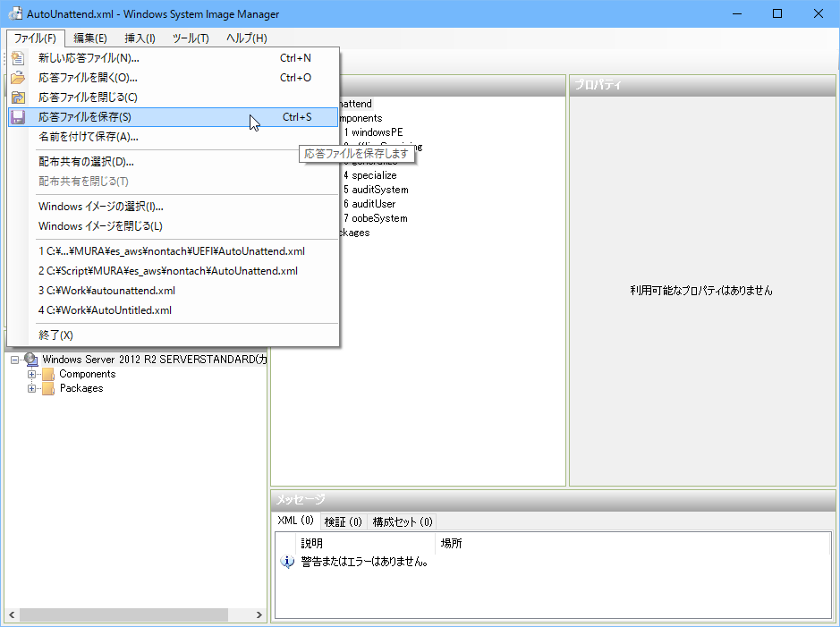Select the Windows Server 2012 R2 SERVERSTANDARD label
The image size is (840, 627).
pyautogui.click(x=154, y=360)
